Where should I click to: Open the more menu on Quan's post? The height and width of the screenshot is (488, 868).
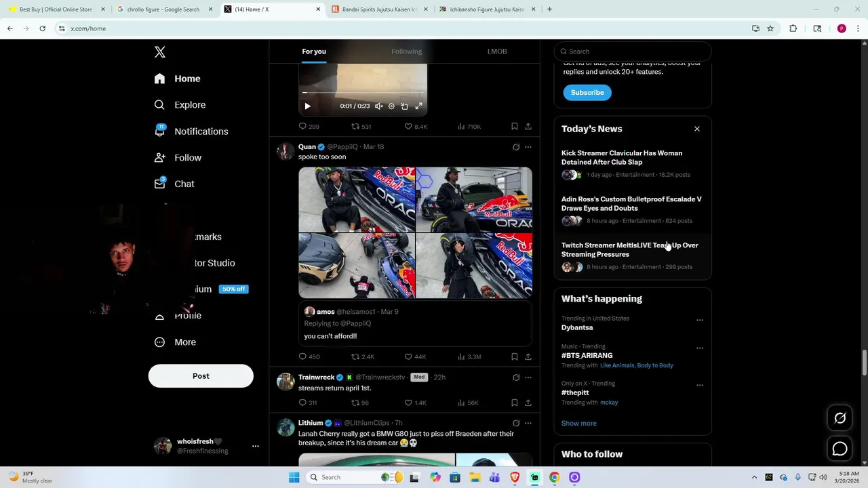[528, 147]
